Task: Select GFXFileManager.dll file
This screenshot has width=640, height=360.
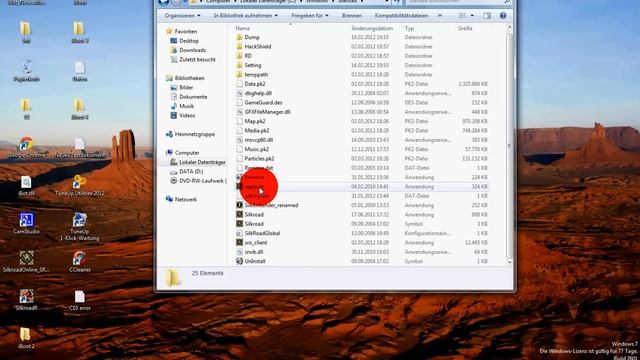Action: (267, 112)
